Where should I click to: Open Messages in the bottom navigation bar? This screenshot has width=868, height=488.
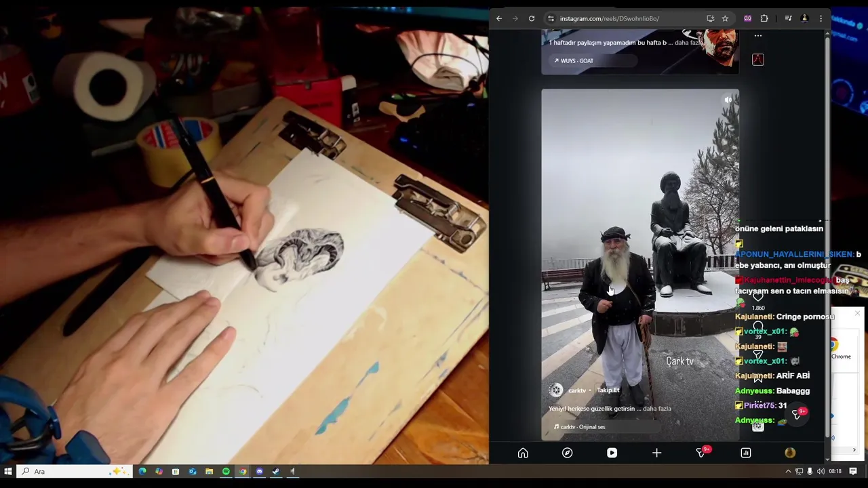[701, 452]
